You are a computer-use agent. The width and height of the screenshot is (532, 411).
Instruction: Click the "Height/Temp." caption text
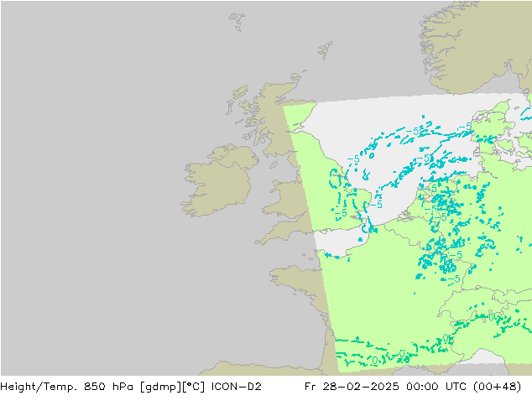pyautogui.click(x=39, y=387)
